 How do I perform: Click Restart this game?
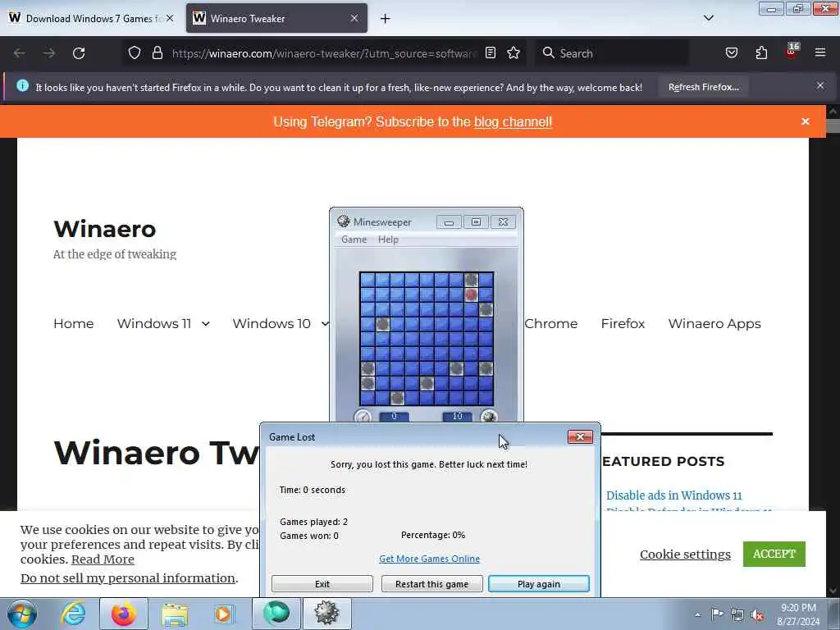pyautogui.click(x=431, y=584)
